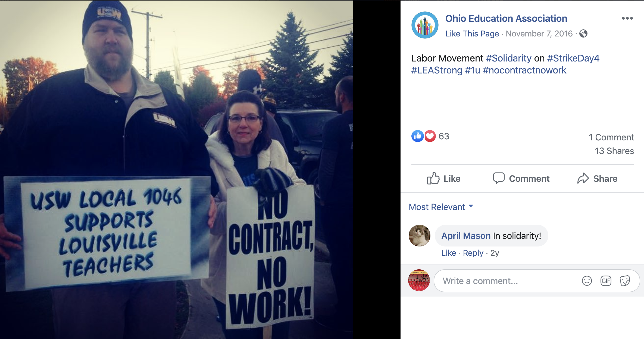Like the post with thumbs-up button

tap(444, 178)
